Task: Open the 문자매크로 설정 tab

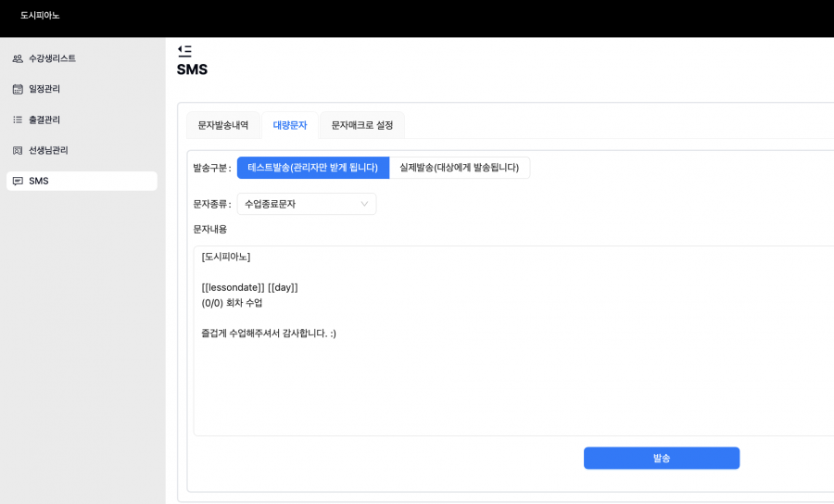Action: point(362,125)
